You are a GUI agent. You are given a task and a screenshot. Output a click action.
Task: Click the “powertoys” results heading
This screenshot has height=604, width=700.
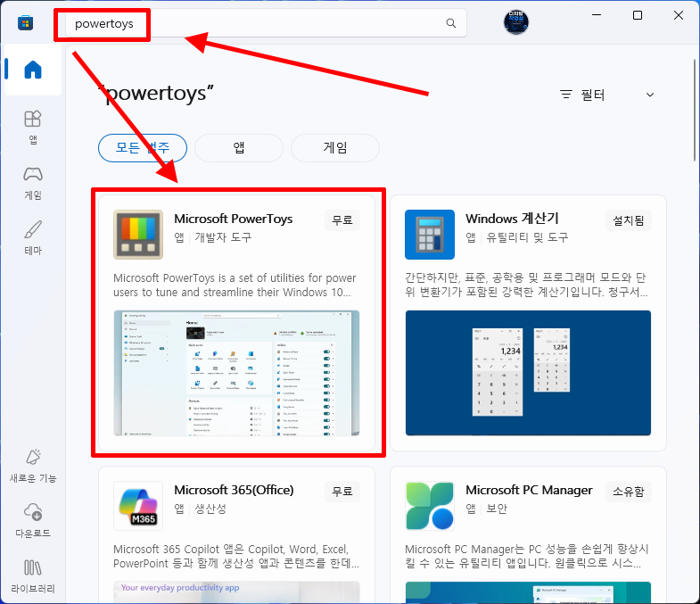[156, 94]
